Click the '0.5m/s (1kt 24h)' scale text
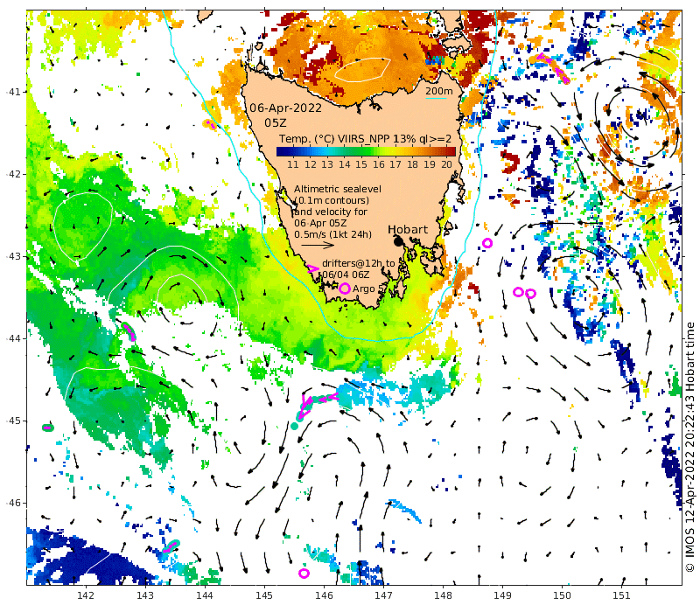The image size is (700, 612). click(332, 234)
